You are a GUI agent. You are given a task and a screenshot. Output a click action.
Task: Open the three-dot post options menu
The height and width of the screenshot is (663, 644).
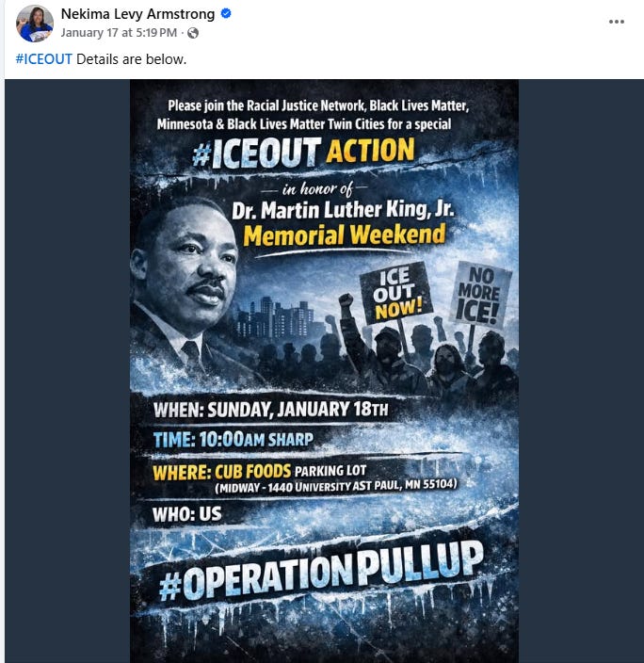tap(617, 22)
